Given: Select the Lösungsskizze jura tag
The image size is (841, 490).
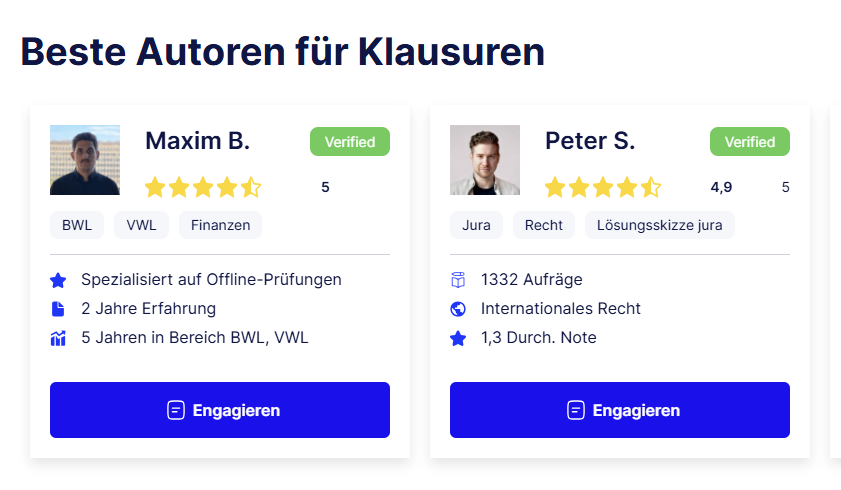Looking at the screenshot, I should pos(660,225).
